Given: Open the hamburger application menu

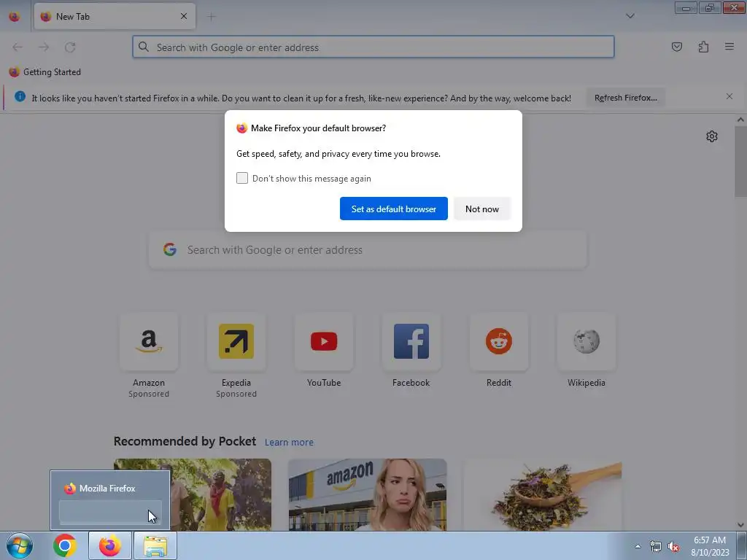Looking at the screenshot, I should (729, 47).
